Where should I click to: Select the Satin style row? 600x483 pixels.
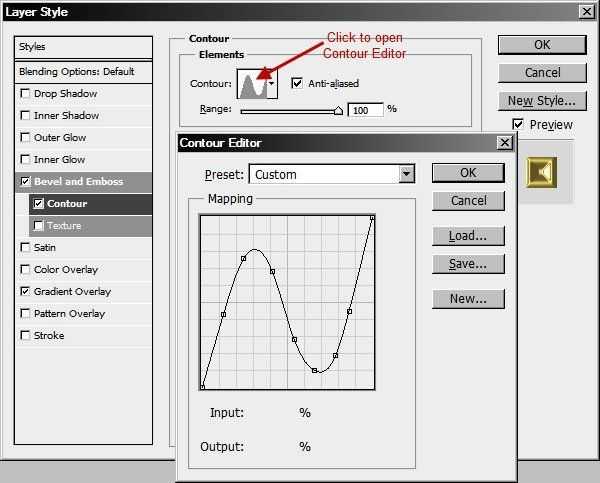click(83, 248)
